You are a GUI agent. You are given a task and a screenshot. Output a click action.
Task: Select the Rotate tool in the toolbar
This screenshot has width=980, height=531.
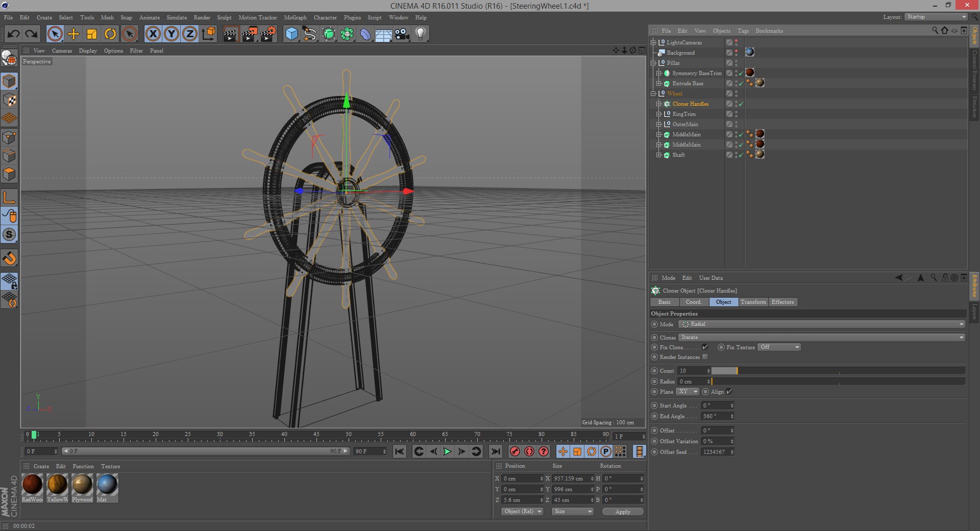click(x=110, y=34)
